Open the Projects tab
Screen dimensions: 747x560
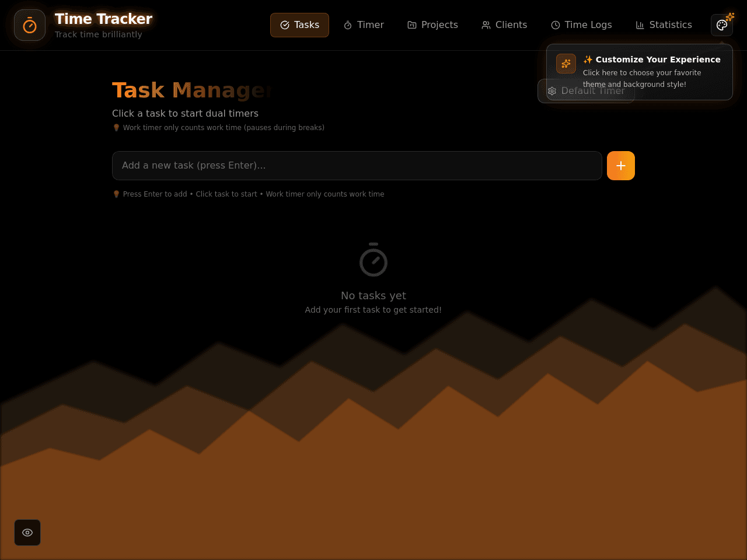point(432,25)
